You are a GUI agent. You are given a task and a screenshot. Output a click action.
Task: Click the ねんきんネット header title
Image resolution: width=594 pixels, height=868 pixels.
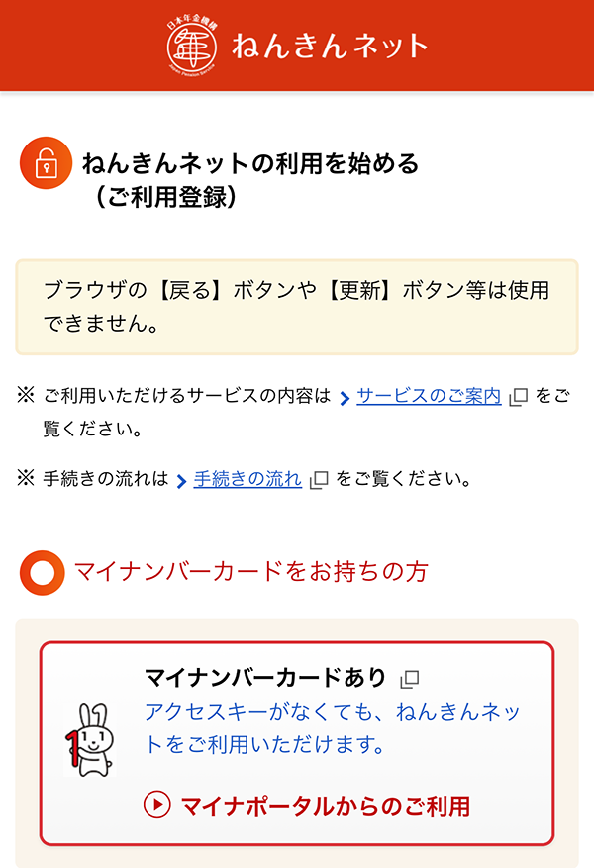(x=330, y=46)
